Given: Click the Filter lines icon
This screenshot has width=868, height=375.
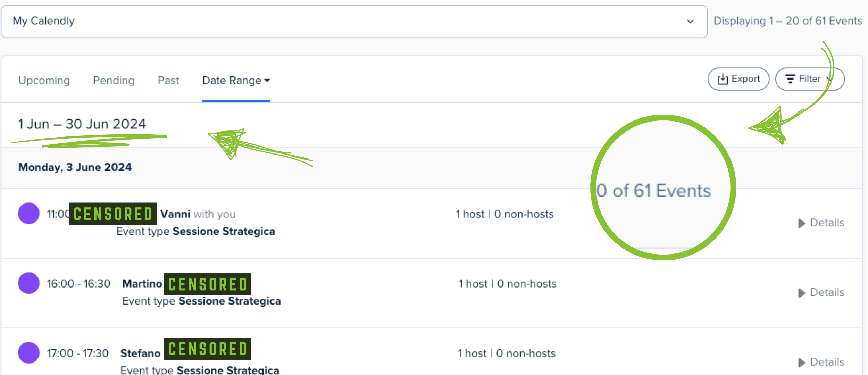Looking at the screenshot, I should tap(790, 79).
